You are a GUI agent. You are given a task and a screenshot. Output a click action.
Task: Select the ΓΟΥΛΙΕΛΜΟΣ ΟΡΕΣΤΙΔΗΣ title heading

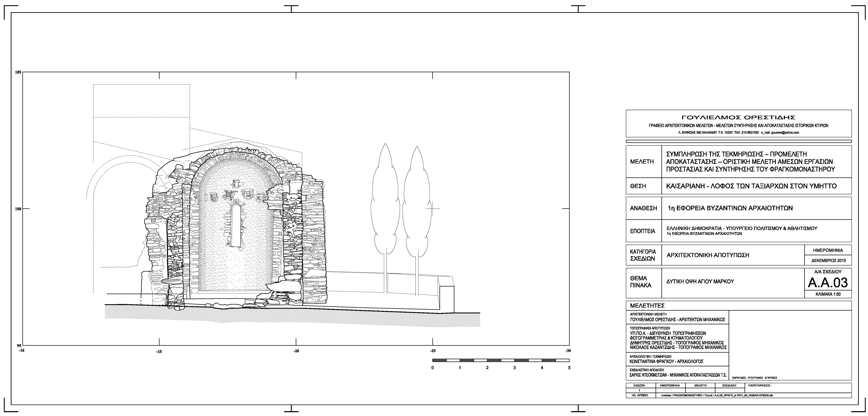pos(739,117)
